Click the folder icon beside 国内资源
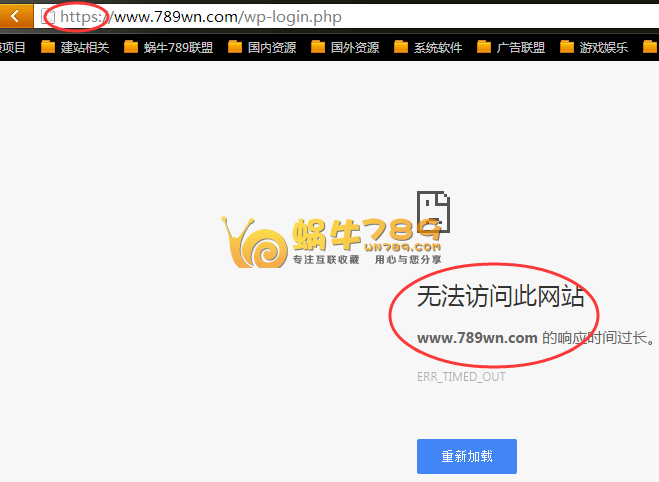 pyautogui.click(x=235, y=47)
